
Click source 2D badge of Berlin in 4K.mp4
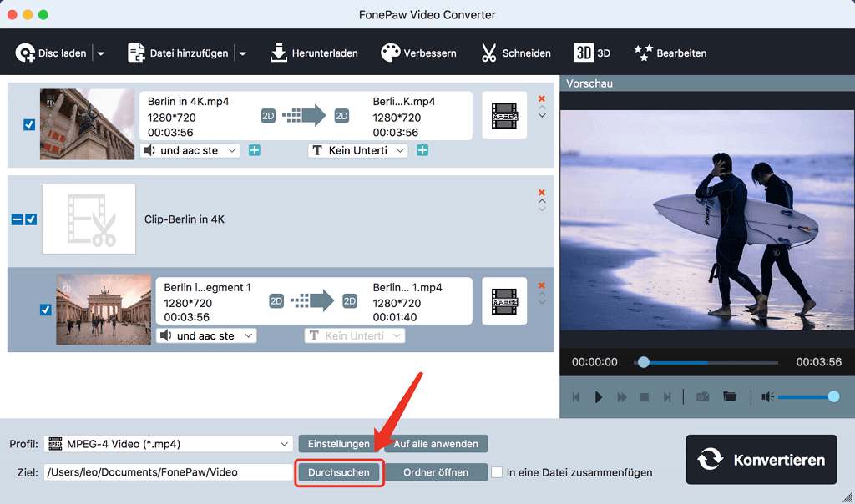[268, 116]
